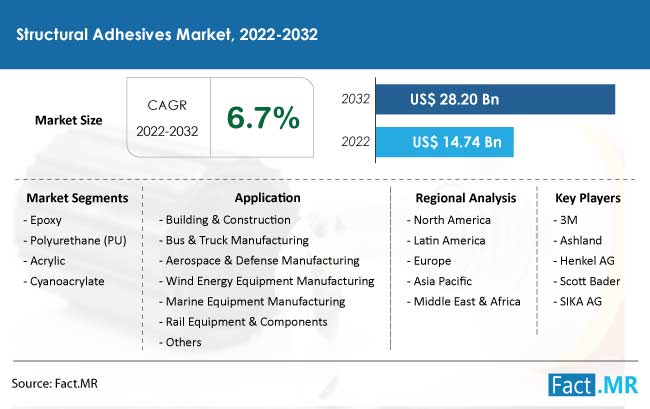This screenshot has width=650, height=409.
Task: Select the 'Key Players' heading
Action: 588,198
